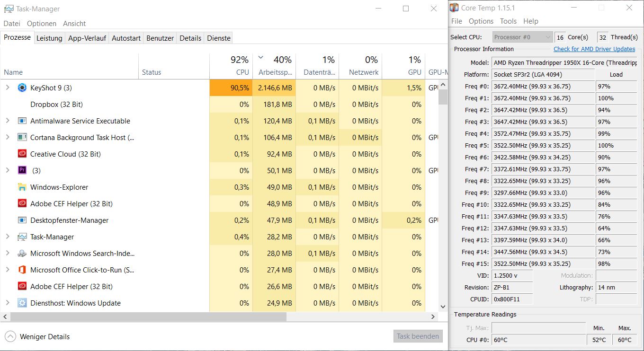Sort by Netzwerk column header

pos(360,66)
